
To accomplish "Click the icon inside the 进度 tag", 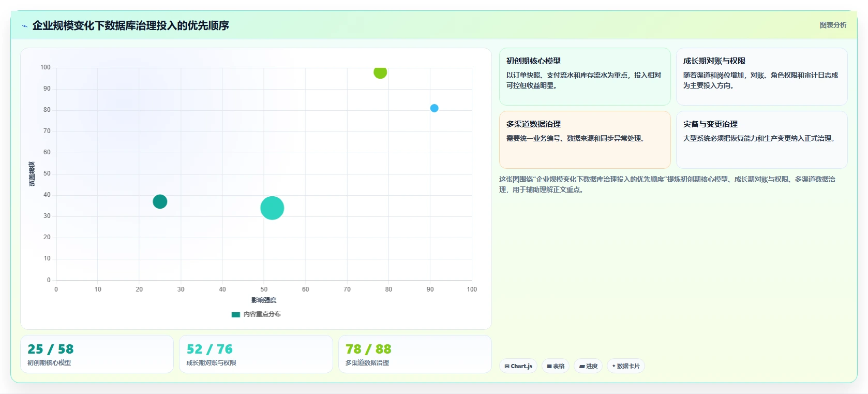I will 582,366.
